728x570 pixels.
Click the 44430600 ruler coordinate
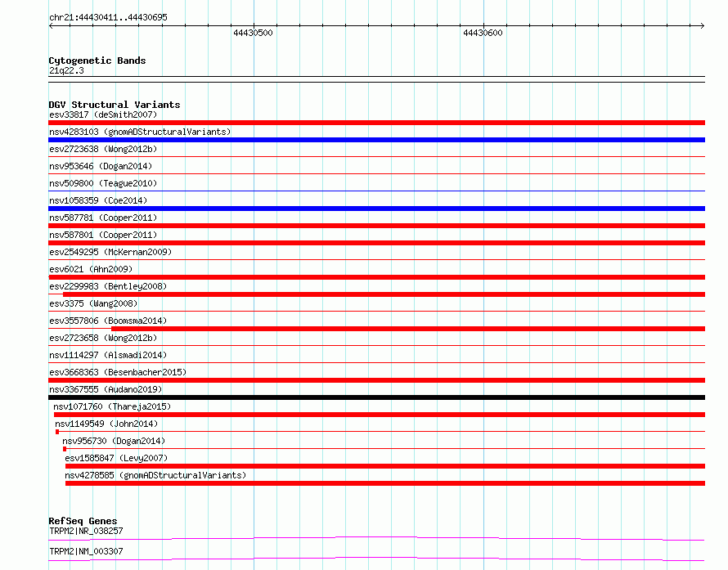coord(483,33)
